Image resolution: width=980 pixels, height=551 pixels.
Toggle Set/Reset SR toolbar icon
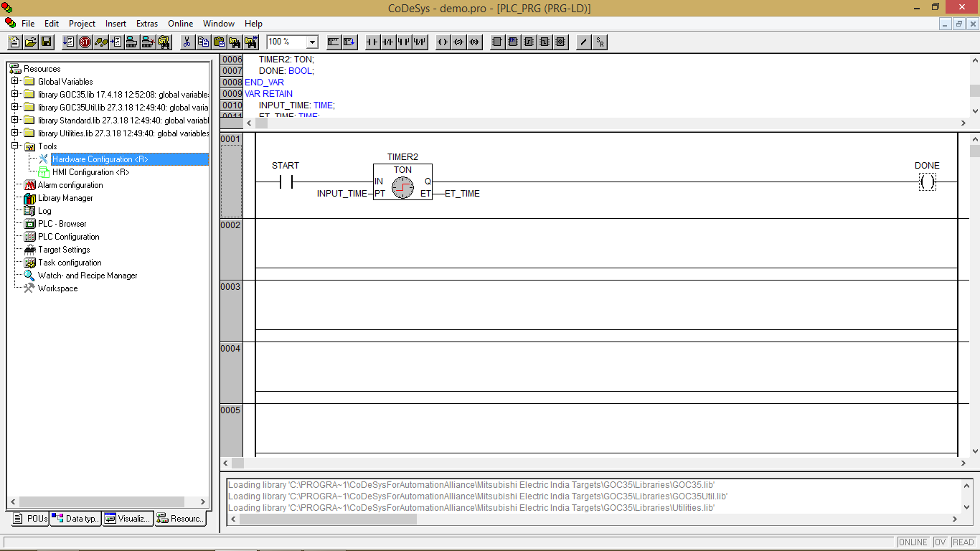(x=600, y=42)
